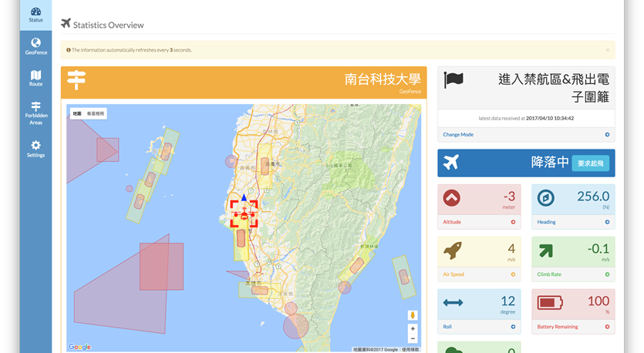Open GeoFence section in sidebar
Screen dimensions: 644x353
35,46
